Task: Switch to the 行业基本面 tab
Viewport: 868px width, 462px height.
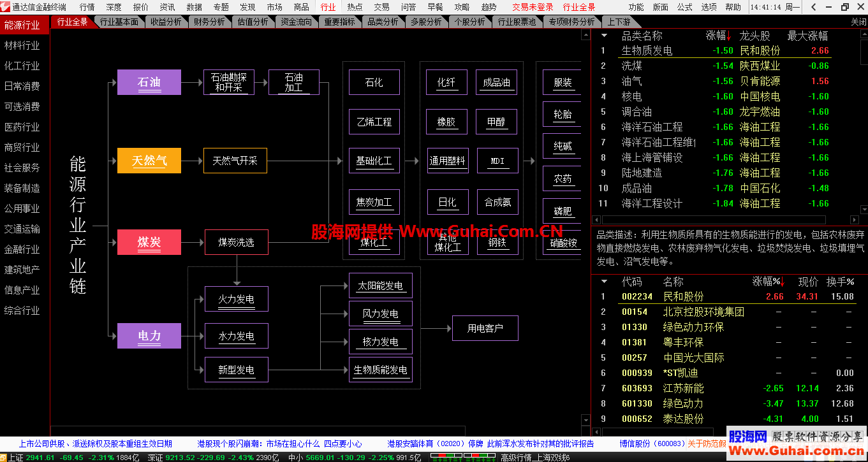Action: point(119,22)
